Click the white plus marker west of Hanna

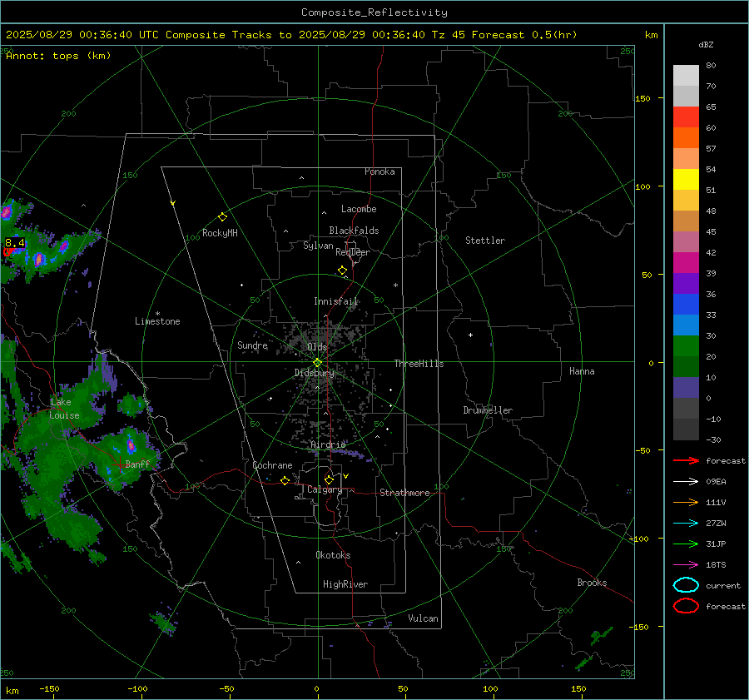point(470,335)
